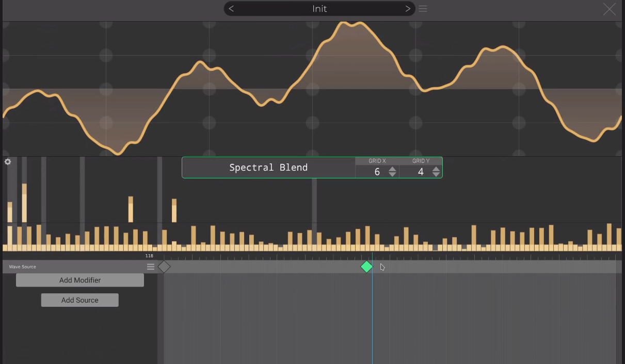Viewport: 625px width, 364px height.
Task: Click the Init preset name
Action: click(319, 9)
